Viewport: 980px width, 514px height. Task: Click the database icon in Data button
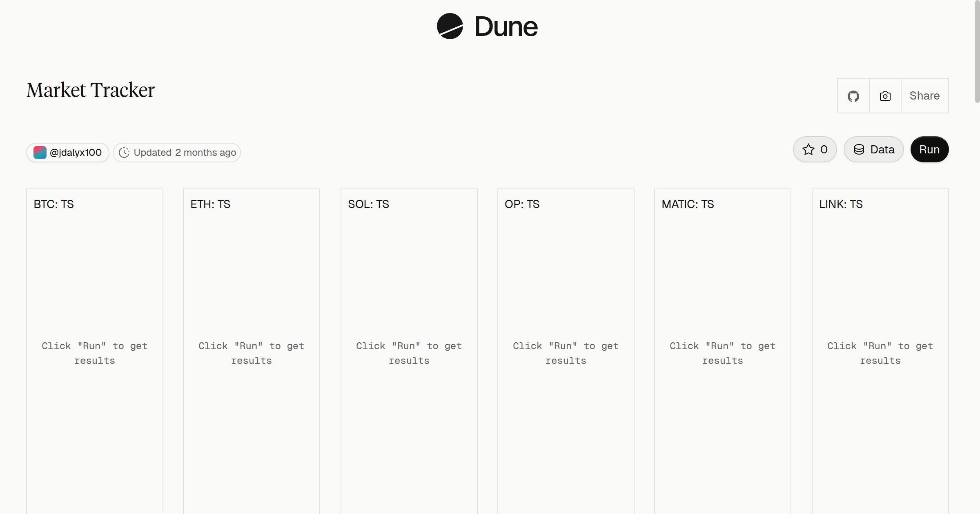(859, 149)
